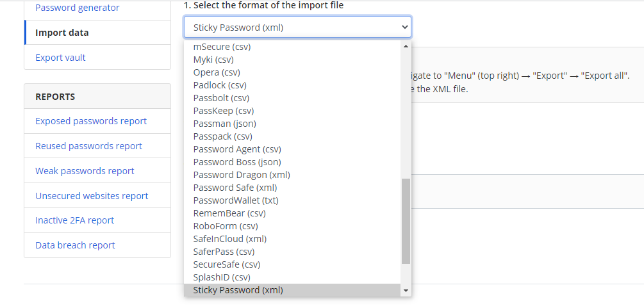644x308 pixels.
Task: Open the import file format dropdown
Action: (x=297, y=28)
